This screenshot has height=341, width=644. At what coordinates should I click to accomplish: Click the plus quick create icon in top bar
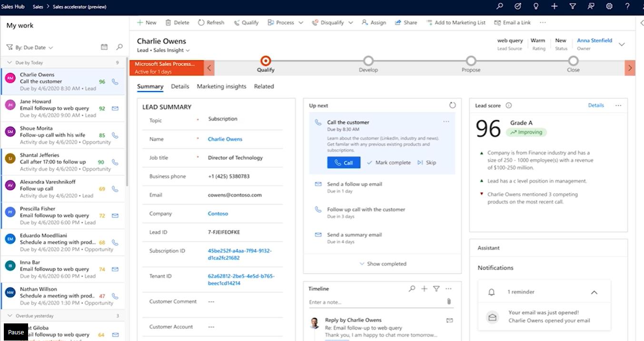tap(555, 7)
